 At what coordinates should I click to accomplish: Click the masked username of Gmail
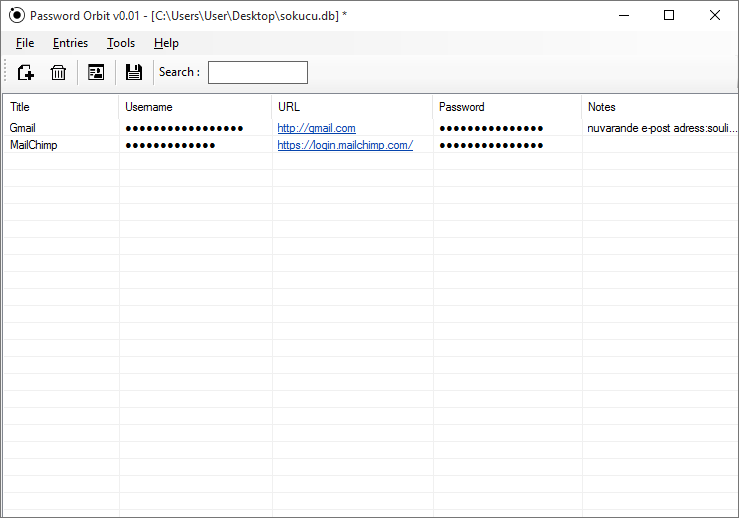[184, 128]
